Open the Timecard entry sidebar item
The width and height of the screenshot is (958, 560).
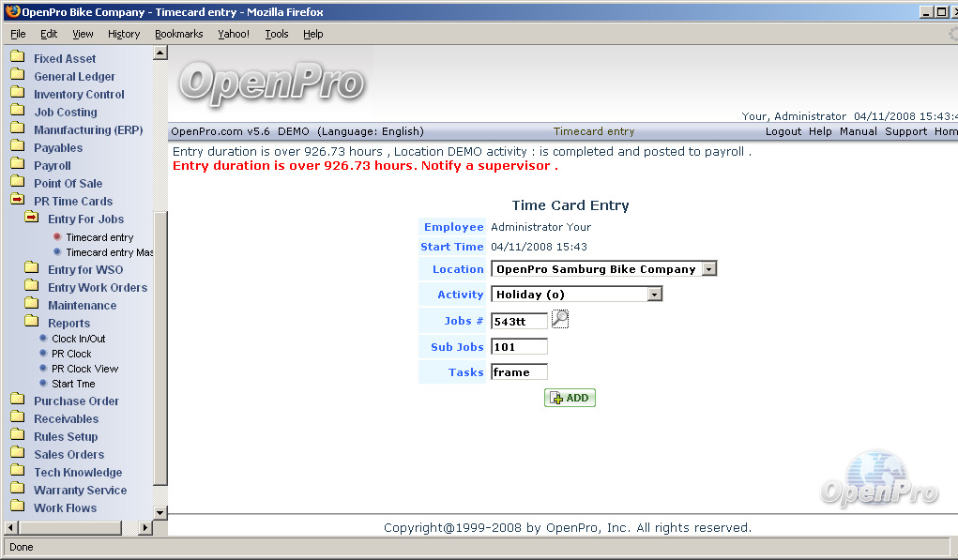[x=99, y=237]
